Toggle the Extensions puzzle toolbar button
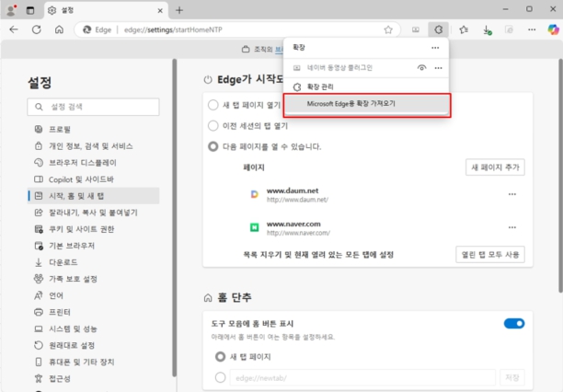Screen dimensions: 563x392 [439, 29]
